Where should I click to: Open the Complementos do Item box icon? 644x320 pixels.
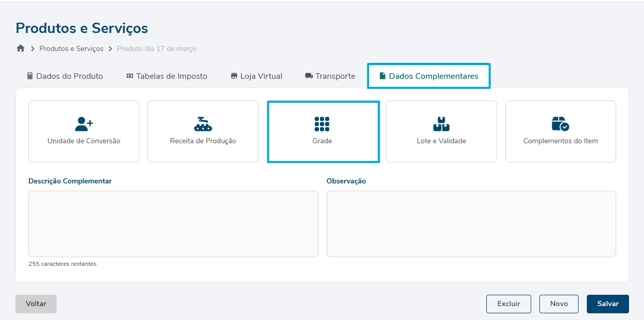(x=560, y=124)
